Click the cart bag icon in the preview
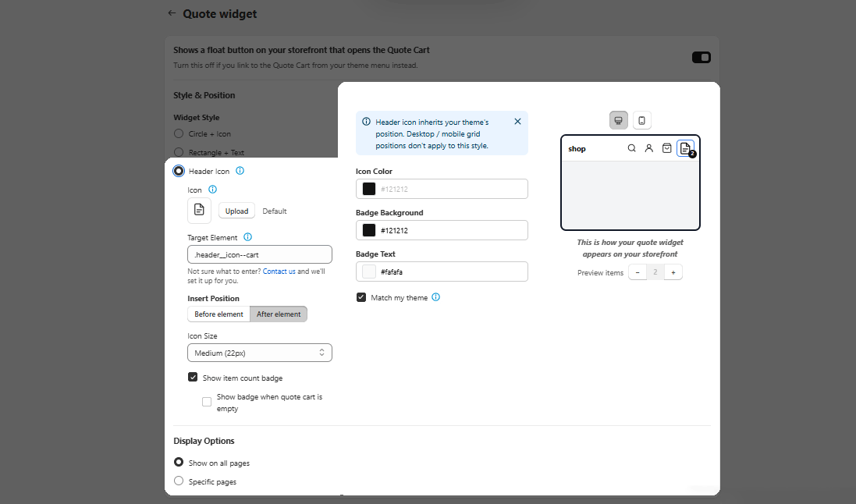The height and width of the screenshot is (504, 856). 666,148
